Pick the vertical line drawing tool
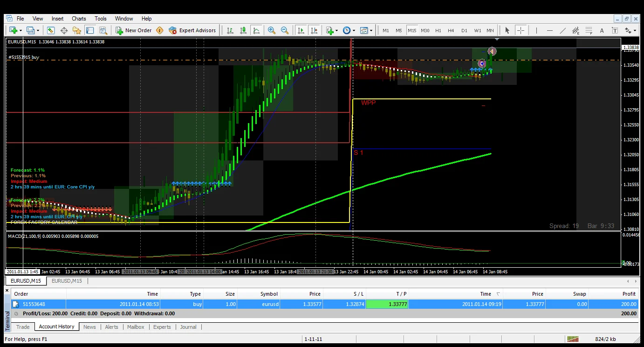Viewport: 644px width, 347px height. 536,30
